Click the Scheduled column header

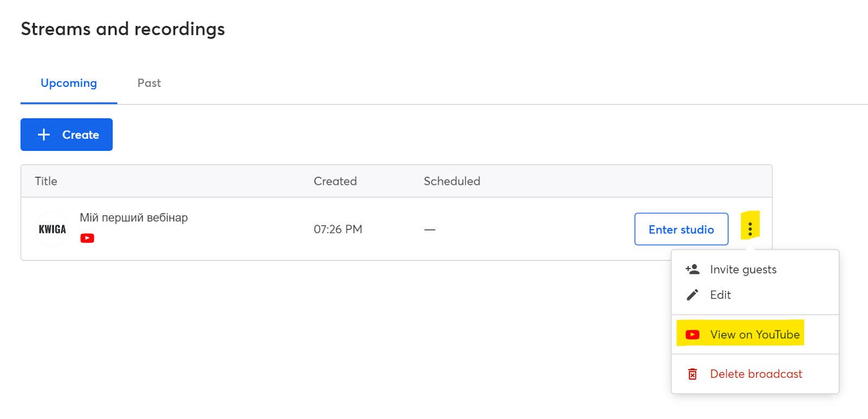pos(452,181)
